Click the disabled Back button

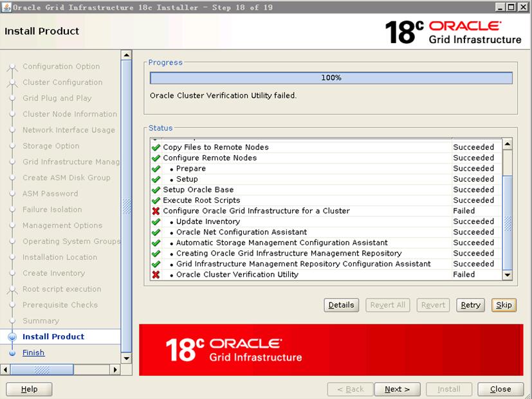tap(351, 389)
